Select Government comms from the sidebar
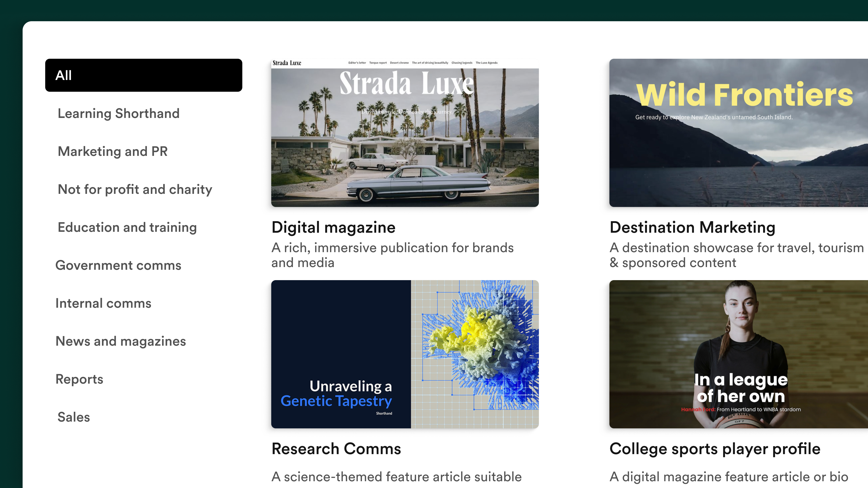 coord(119,265)
